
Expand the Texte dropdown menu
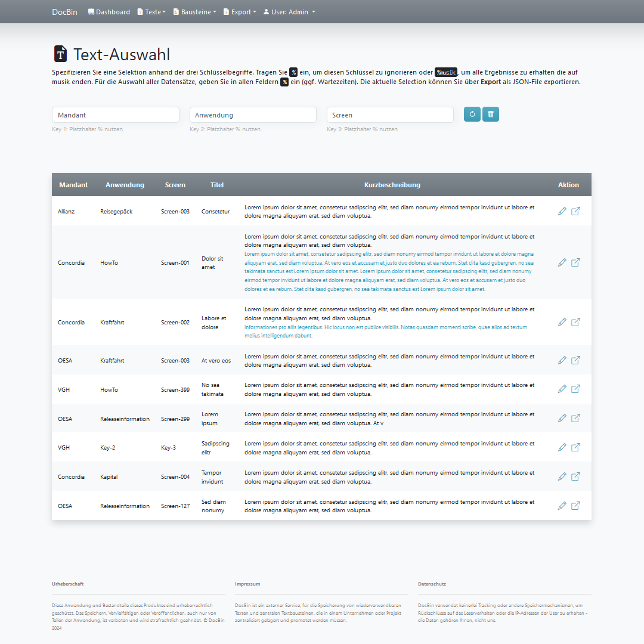[151, 12]
